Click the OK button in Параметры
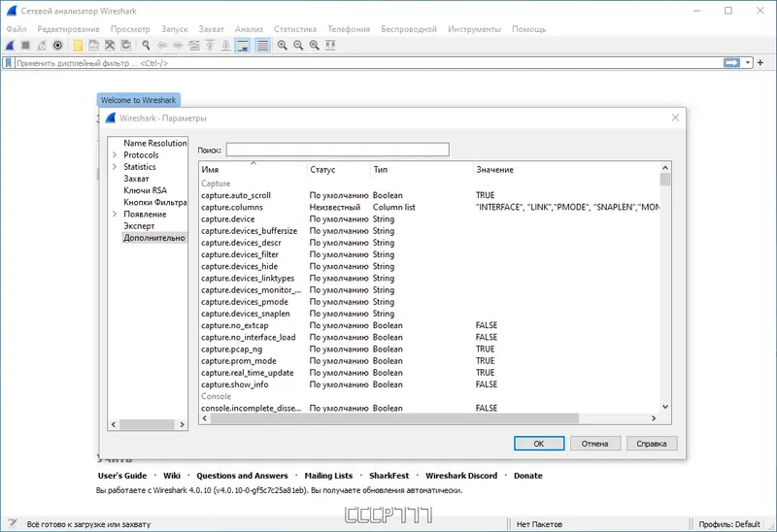The width and height of the screenshot is (777, 532). [539, 444]
